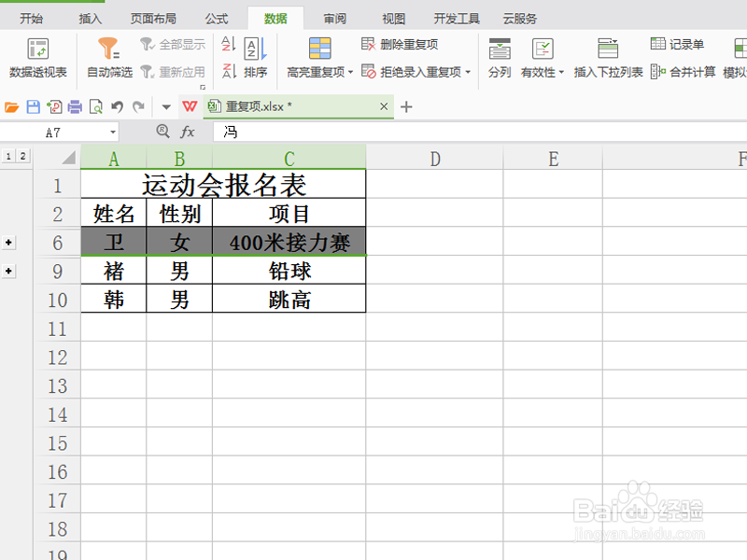Switch to the 公式 tab
This screenshot has width=747, height=560.
217,19
